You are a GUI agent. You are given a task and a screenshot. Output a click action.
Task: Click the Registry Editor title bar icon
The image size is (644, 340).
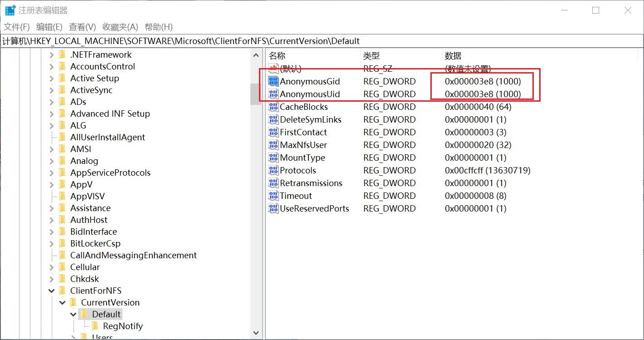point(10,10)
